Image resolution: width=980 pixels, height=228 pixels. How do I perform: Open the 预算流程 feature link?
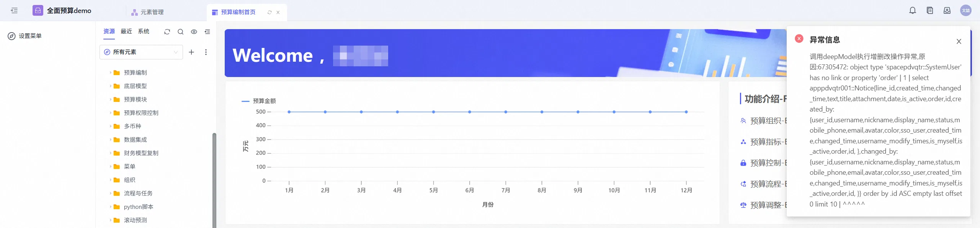(x=768, y=184)
